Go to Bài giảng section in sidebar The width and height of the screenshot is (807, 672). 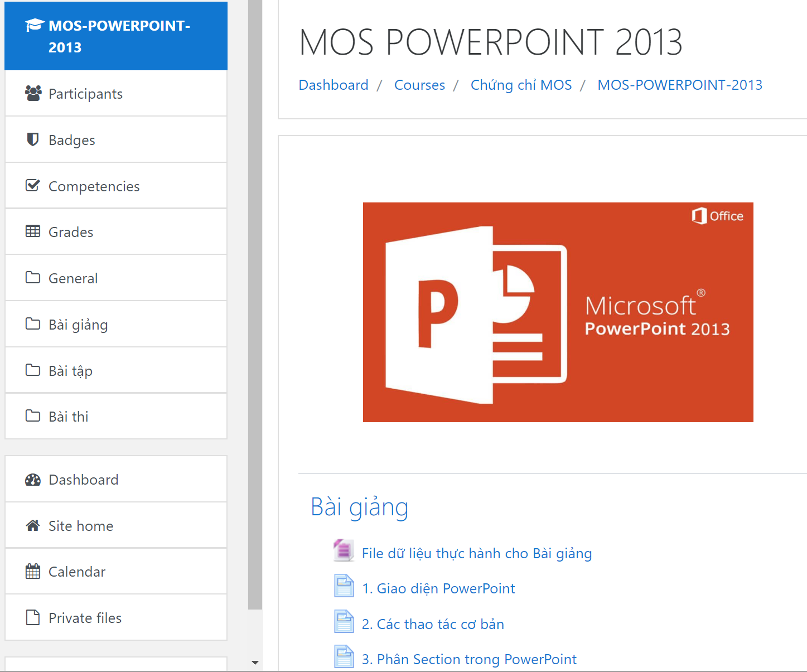tap(78, 325)
